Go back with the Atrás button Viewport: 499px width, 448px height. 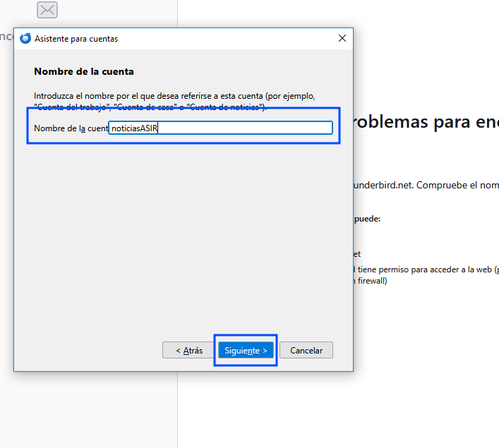pos(189,350)
